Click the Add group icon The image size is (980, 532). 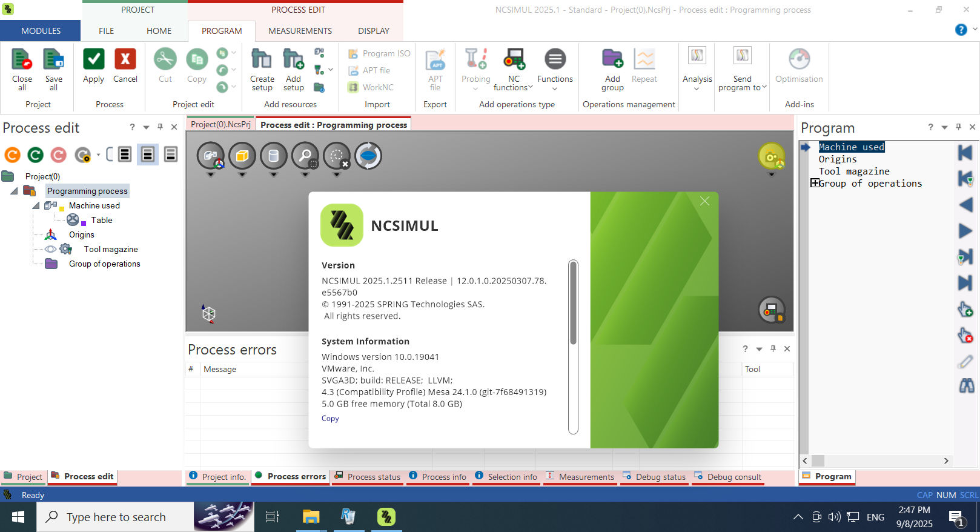coord(612,59)
